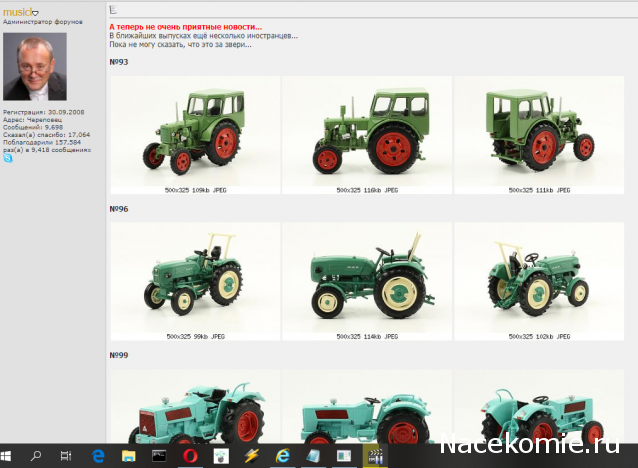638x468 pixels.
Task: Switch to the video editor taskbar app
Action: click(375, 456)
